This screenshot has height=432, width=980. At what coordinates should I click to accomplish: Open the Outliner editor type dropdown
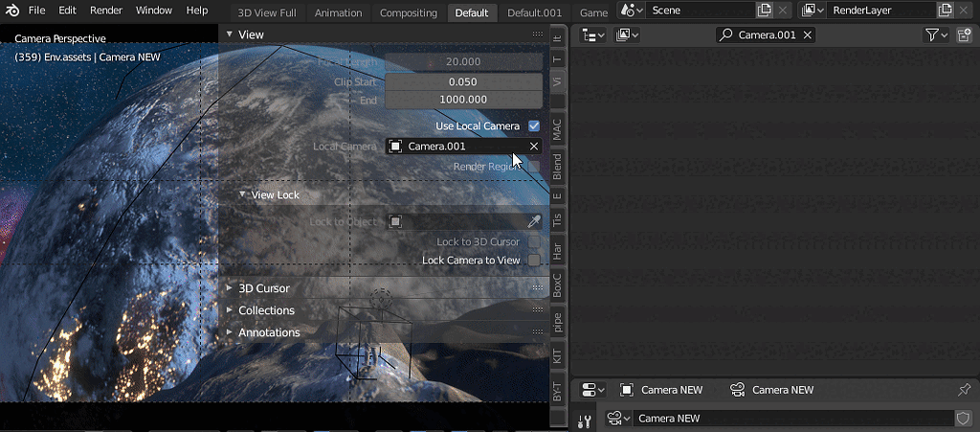tap(593, 35)
